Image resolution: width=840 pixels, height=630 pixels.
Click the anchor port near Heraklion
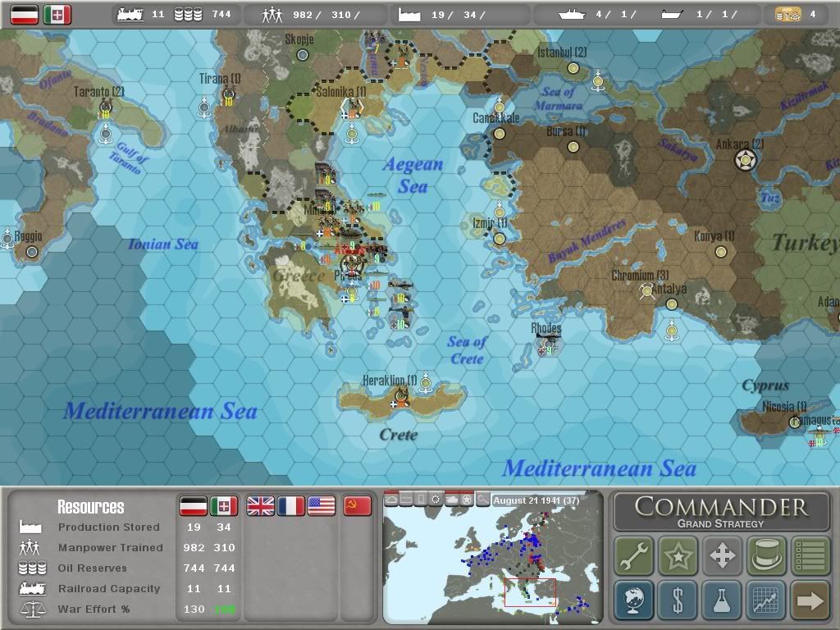pyautogui.click(x=426, y=384)
